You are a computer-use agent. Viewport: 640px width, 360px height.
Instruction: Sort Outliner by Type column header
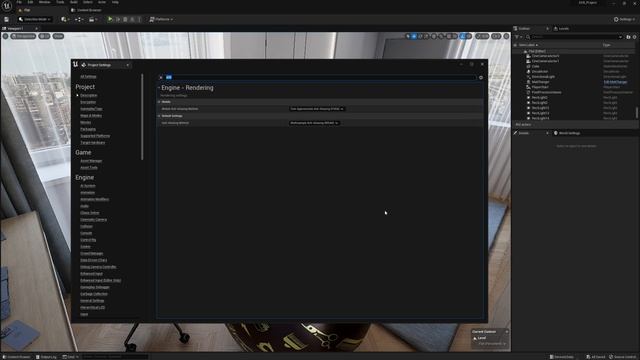tap(607, 45)
